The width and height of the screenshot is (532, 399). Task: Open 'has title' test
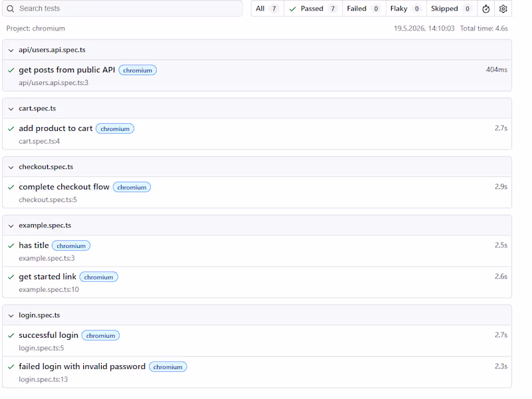pos(34,245)
